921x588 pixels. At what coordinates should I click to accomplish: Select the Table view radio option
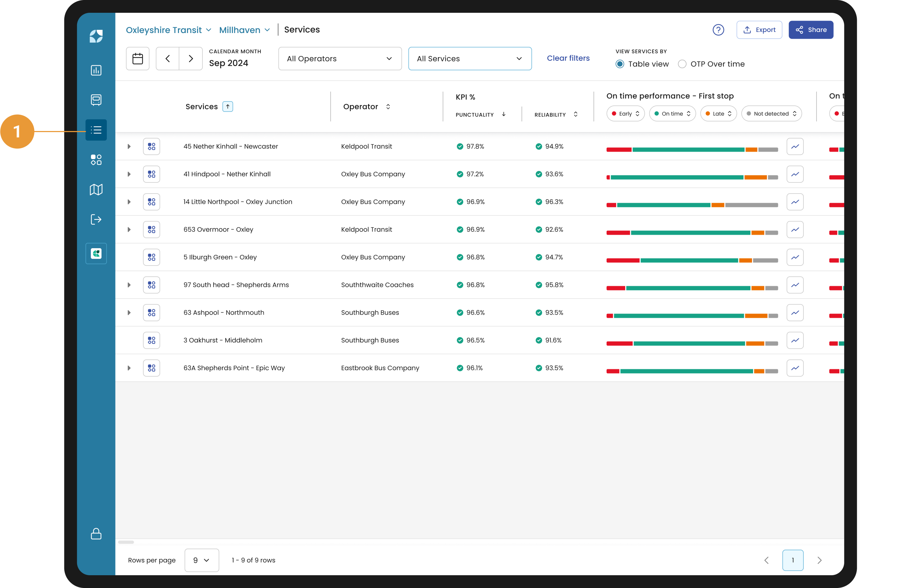619,64
